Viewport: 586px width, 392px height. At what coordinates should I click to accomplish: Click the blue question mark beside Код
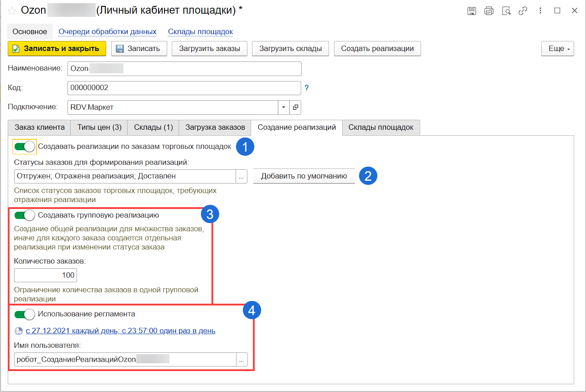click(307, 88)
